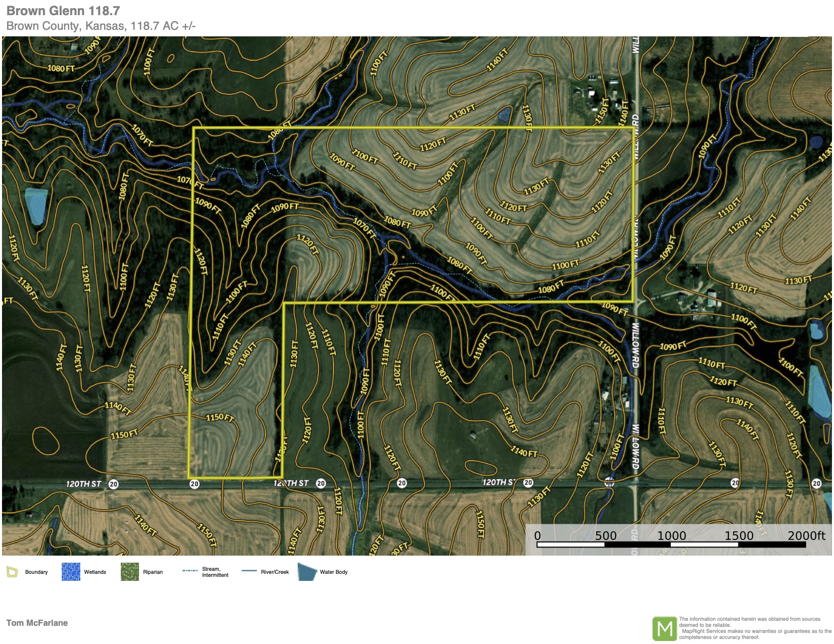The width and height of the screenshot is (834, 644).
Task: Click the Tom McFarlane name
Action: [37, 623]
